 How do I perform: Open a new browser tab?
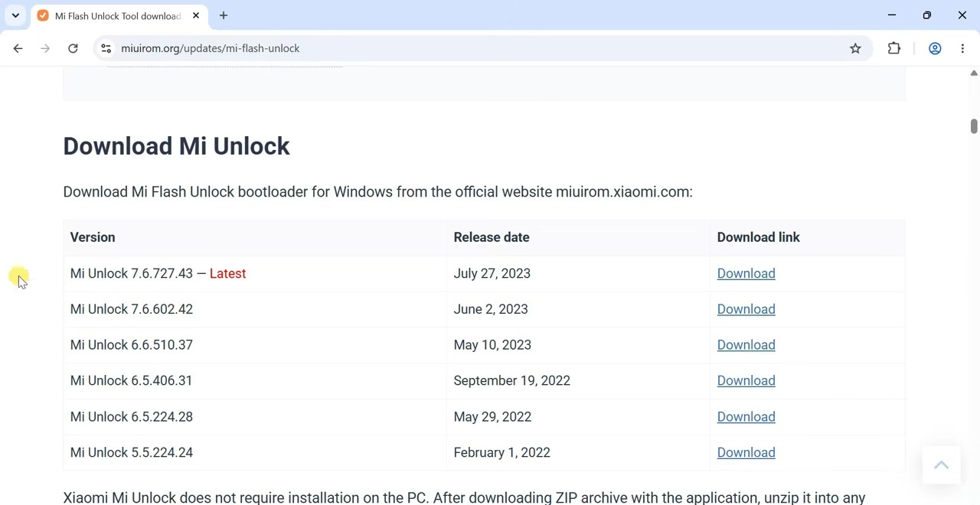tap(224, 15)
